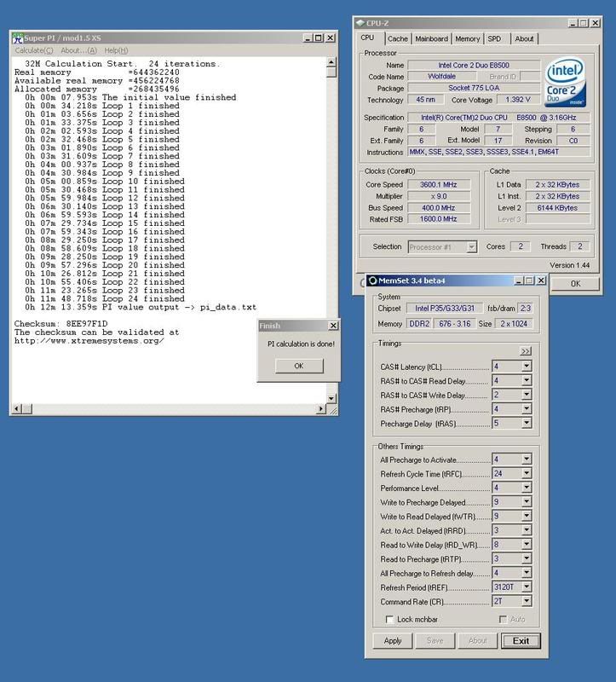Open the Performance Level dropdown
Image resolution: width=616 pixels, height=682 pixels.
coord(527,488)
